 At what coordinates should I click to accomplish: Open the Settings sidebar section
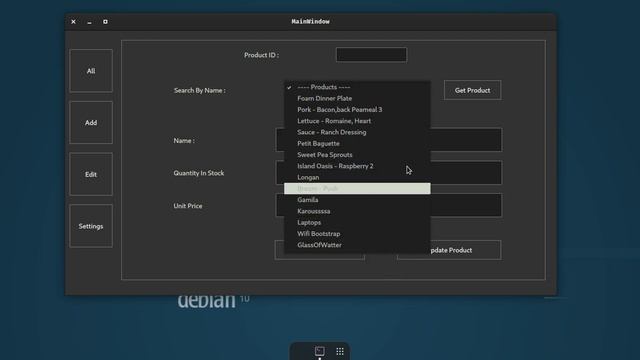(x=91, y=226)
